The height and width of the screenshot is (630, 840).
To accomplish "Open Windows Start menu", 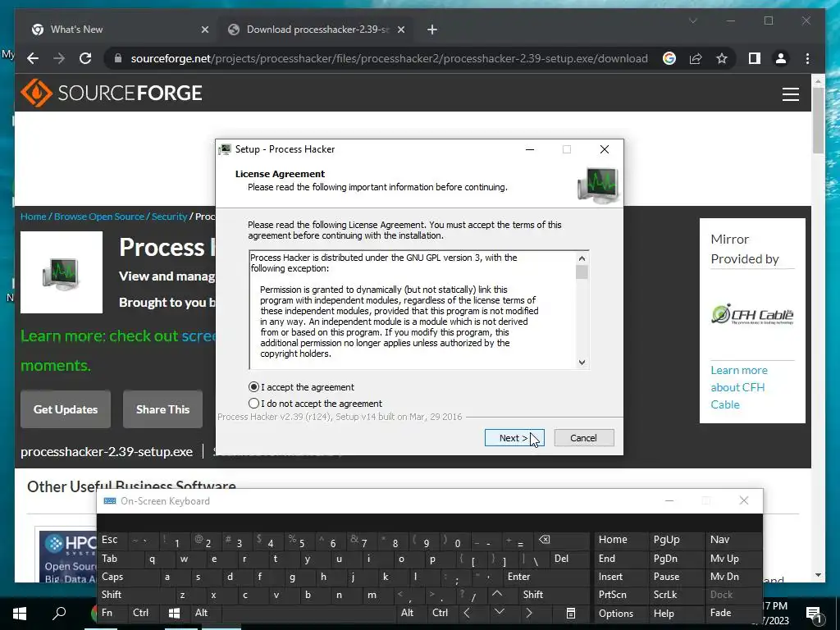I will coord(20,614).
